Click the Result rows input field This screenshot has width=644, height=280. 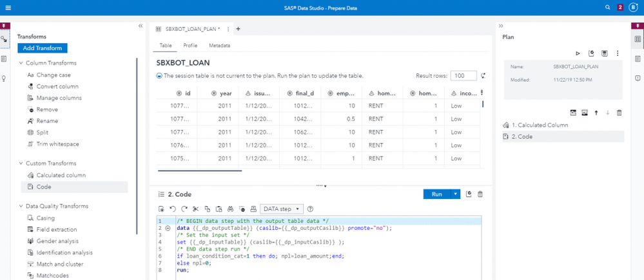click(x=463, y=76)
